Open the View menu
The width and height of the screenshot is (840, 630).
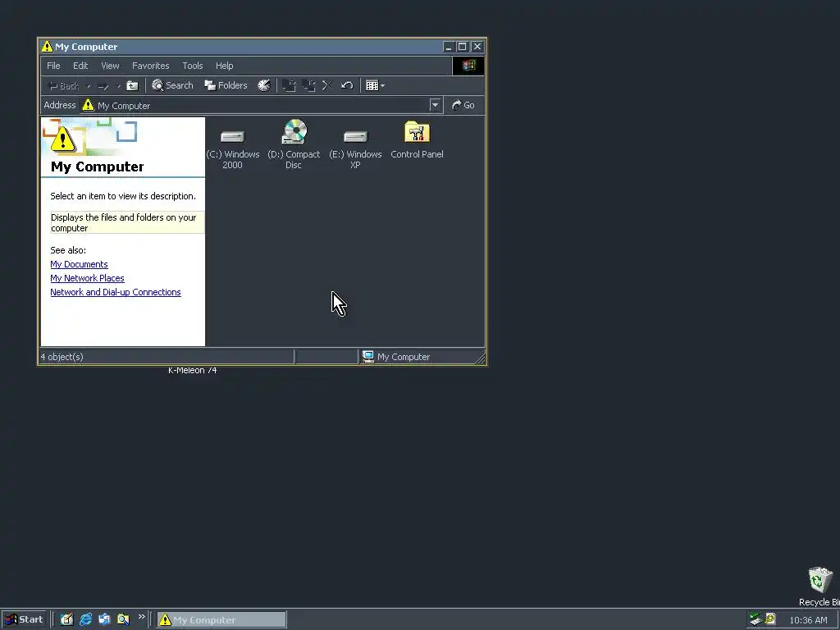pyautogui.click(x=111, y=66)
